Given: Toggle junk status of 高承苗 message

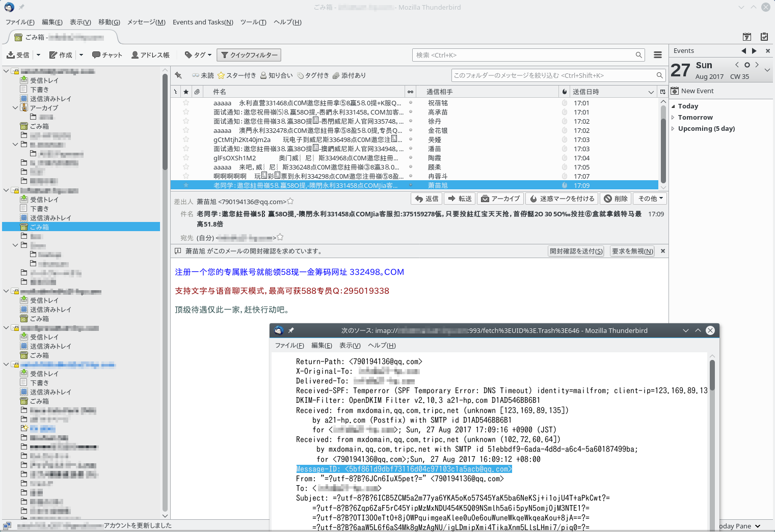Looking at the screenshot, I should [564, 112].
